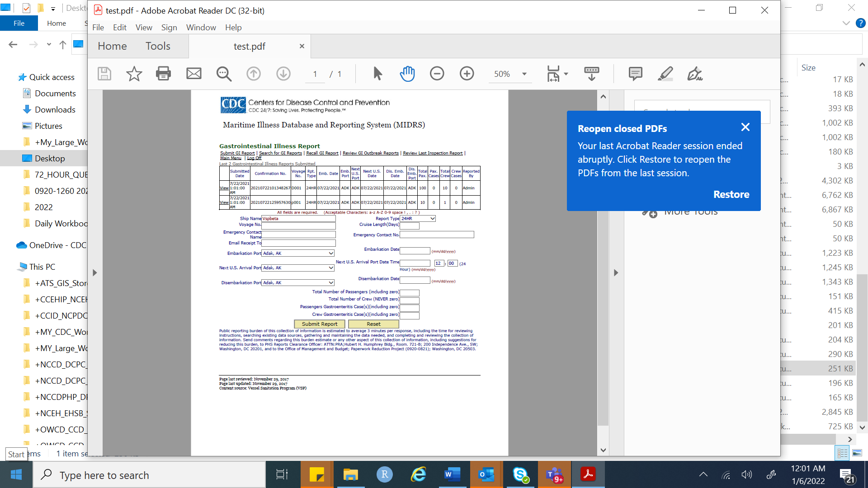This screenshot has height=488, width=868.
Task: Open the Window menu
Action: click(201, 27)
